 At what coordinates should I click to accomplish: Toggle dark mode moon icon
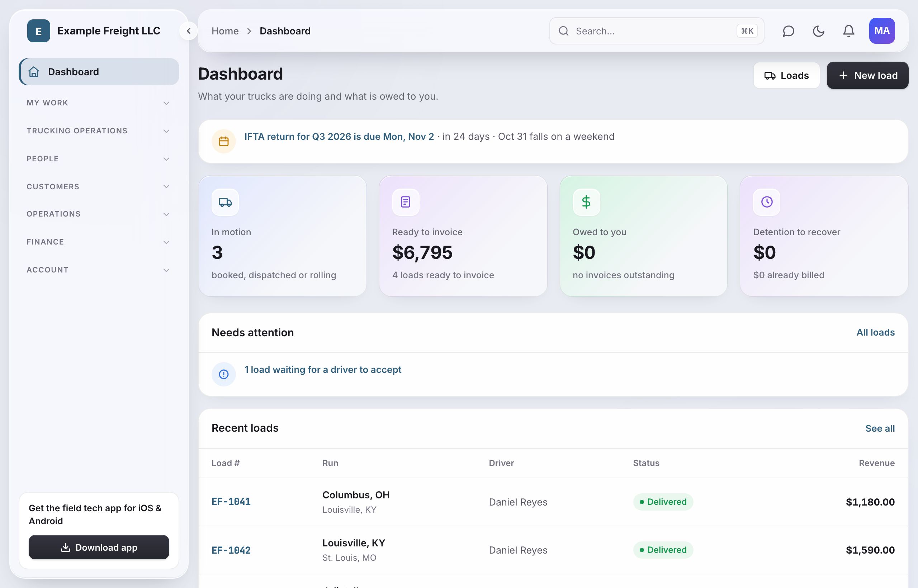pyautogui.click(x=818, y=31)
